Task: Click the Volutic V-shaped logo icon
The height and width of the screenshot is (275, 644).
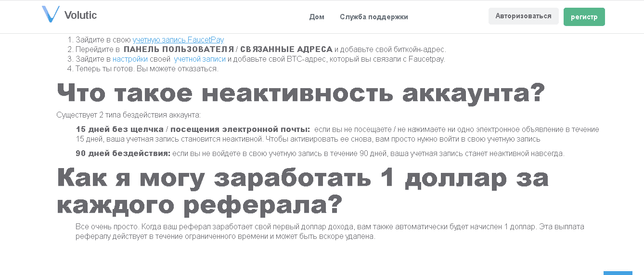Action: (x=50, y=14)
